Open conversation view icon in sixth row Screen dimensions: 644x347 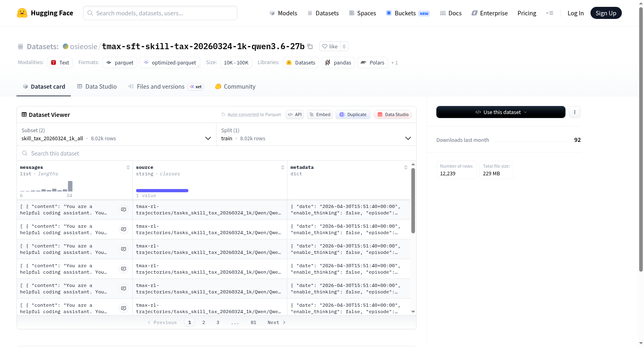[124, 308]
